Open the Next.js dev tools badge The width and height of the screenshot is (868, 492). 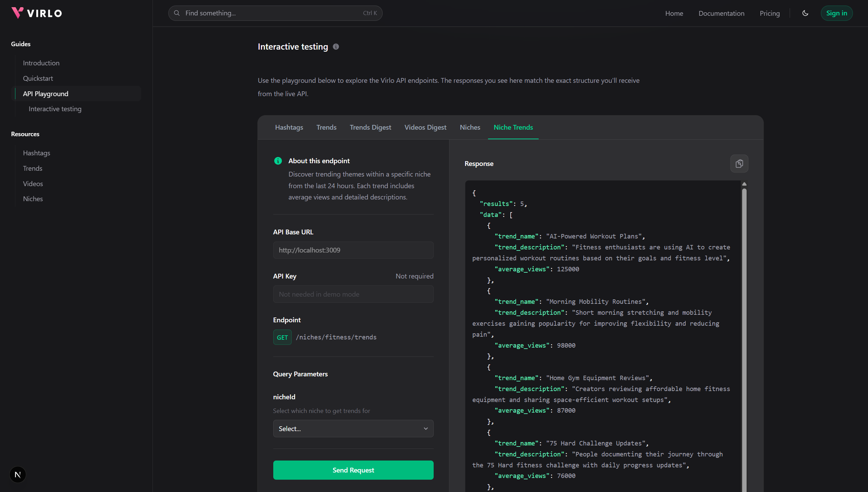point(18,475)
